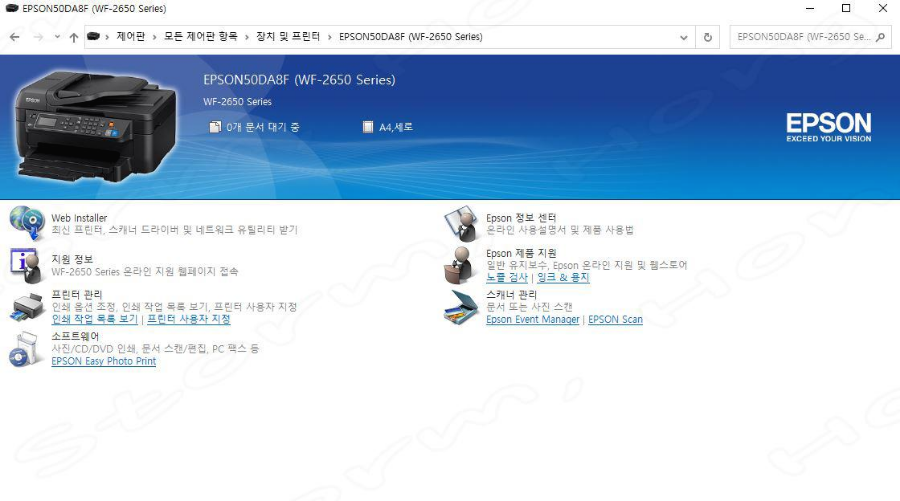Select the EPSON50DA8F breadcrumb item

[x=410, y=37]
